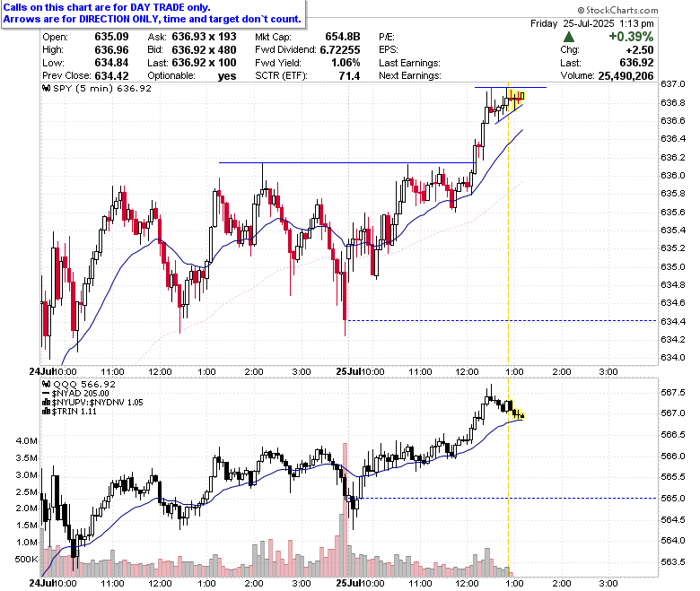Image resolution: width=700 pixels, height=591 pixels.
Task: Click the tall pink volume spike bar
Action: tap(345, 509)
